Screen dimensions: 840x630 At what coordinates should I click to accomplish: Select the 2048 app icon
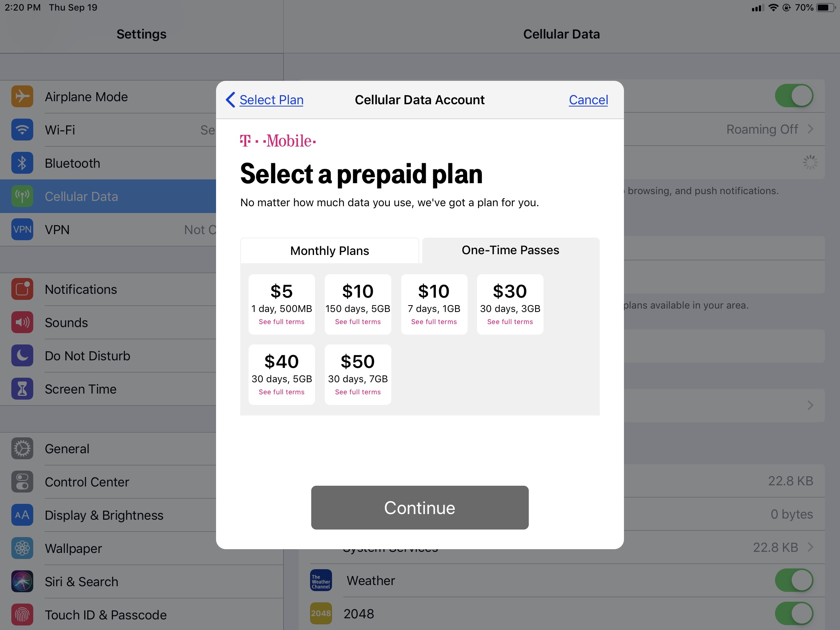click(x=321, y=613)
